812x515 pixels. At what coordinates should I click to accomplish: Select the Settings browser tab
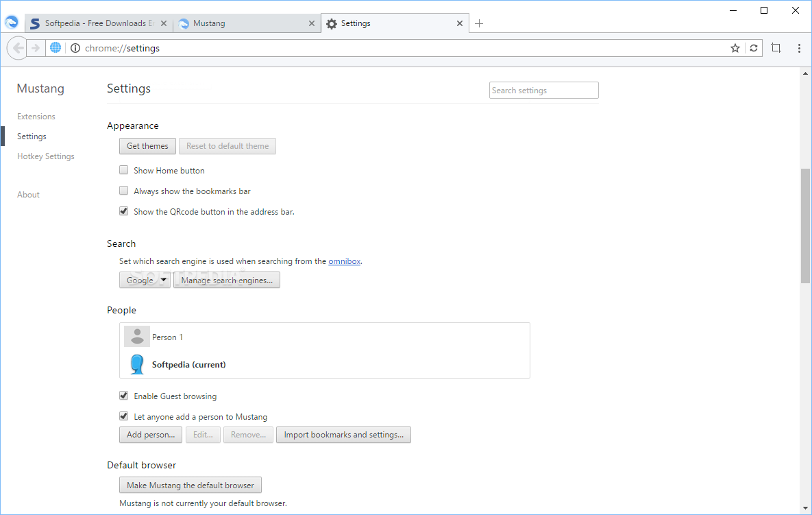(x=395, y=23)
